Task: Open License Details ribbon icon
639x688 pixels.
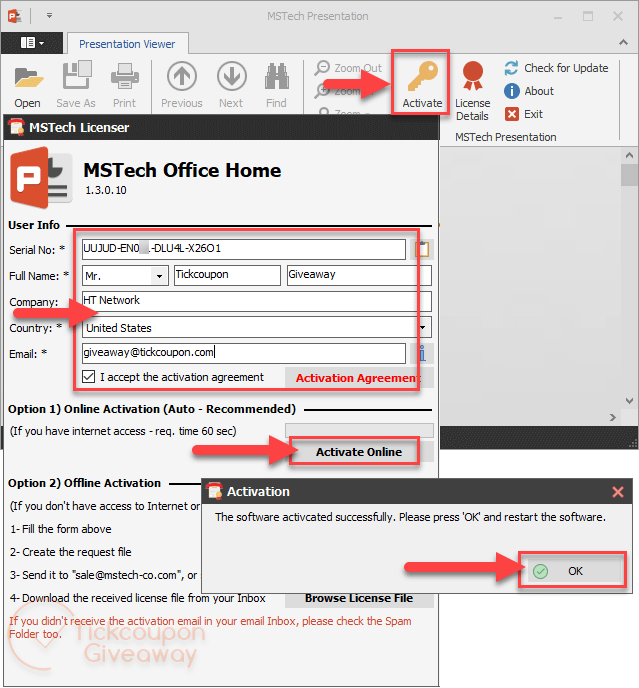Action: click(472, 91)
